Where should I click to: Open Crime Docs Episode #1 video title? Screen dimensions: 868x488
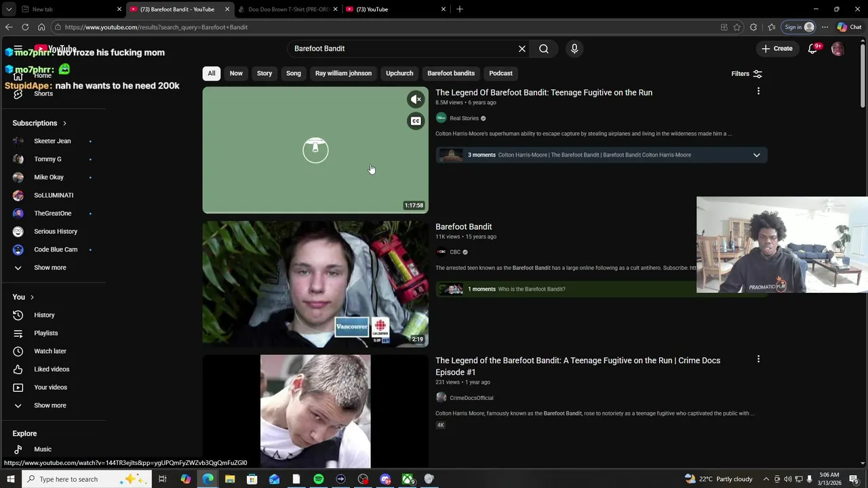click(578, 366)
